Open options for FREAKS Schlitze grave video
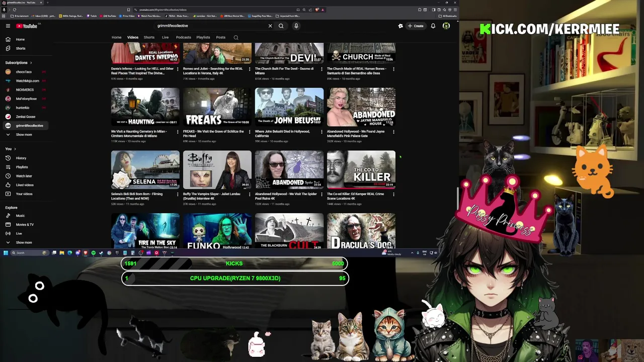644x362 pixels. [250, 132]
